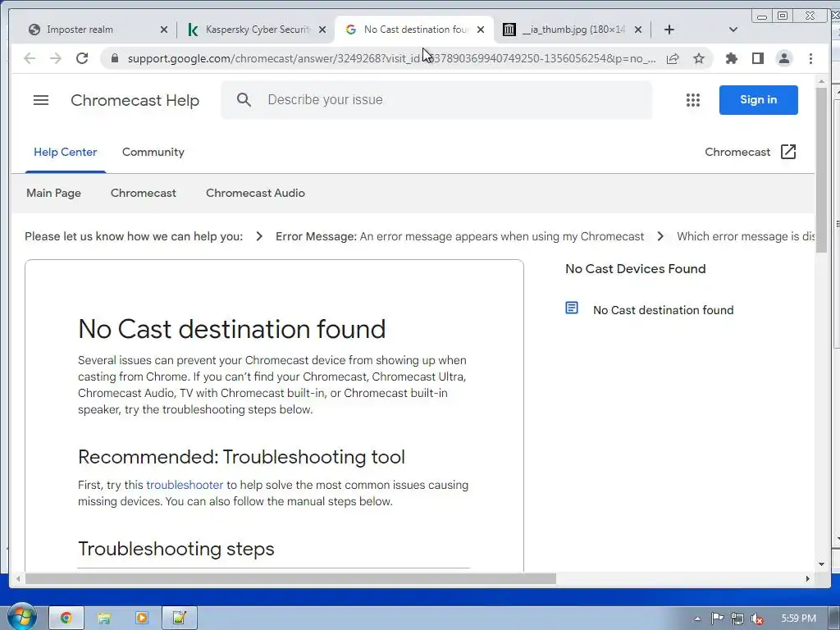View site security lock info

coord(114,58)
